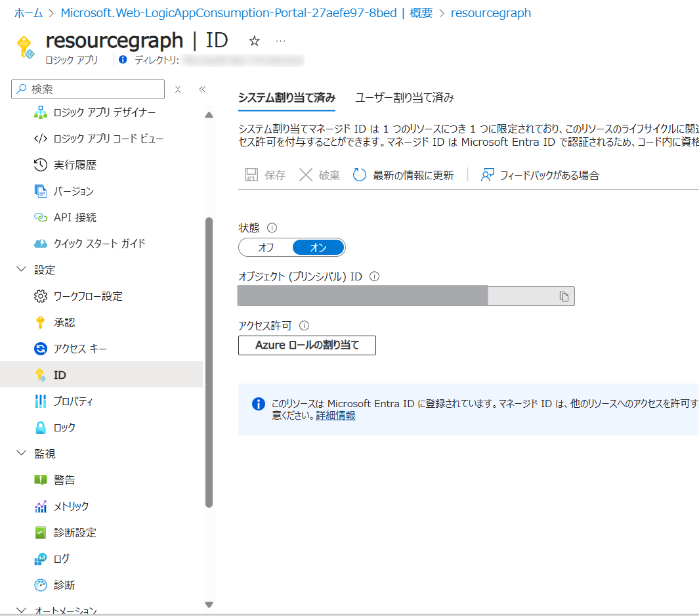Viewport: 699px width, 616px height.
Task: Click フィードバックがある場合 button
Action: point(540,175)
